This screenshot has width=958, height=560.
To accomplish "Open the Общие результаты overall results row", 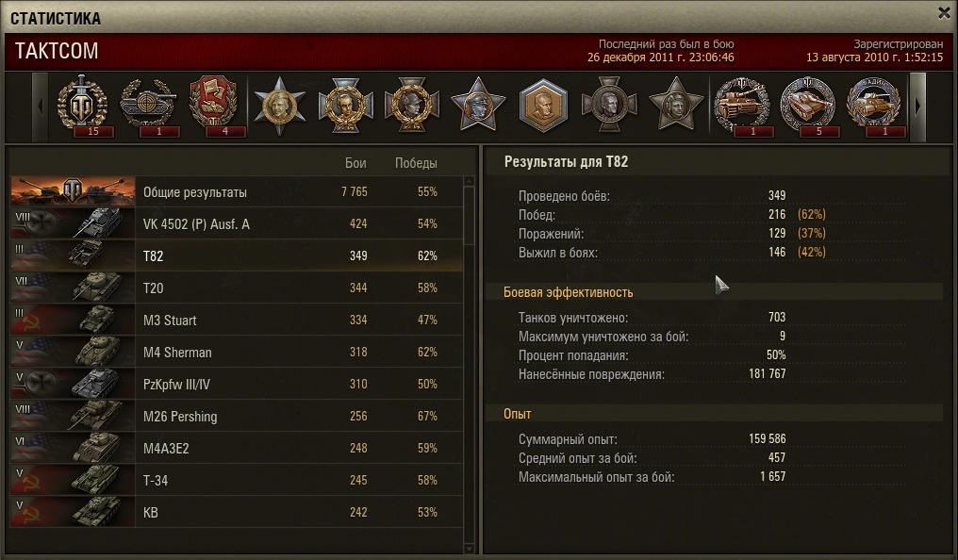I will click(x=237, y=191).
